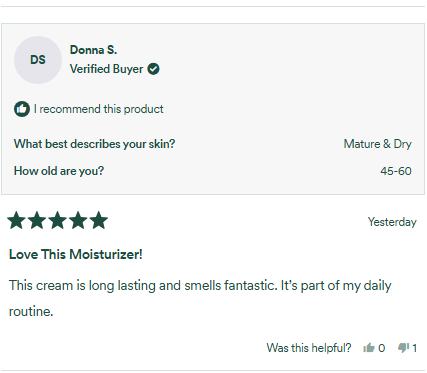Click the thumbs up helpful icon
Screen dimensions: 427x373
[x=369, y=348]
